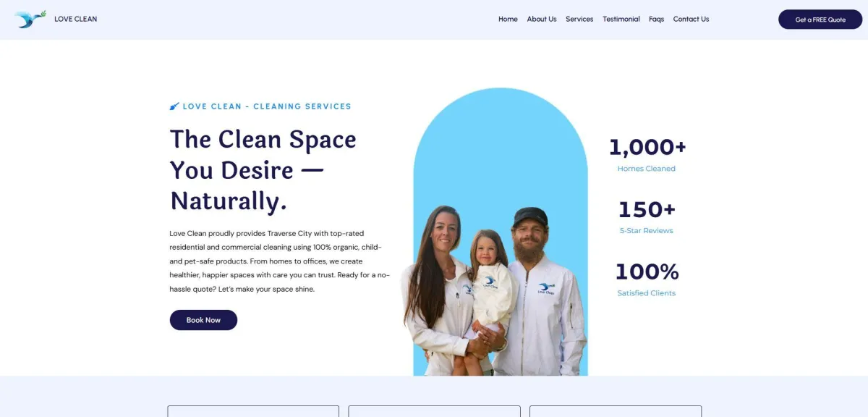Click the 150+ 5-Star Reviews stat
The height and width of the screenshot is (417, 868).
tap(647, 216)
